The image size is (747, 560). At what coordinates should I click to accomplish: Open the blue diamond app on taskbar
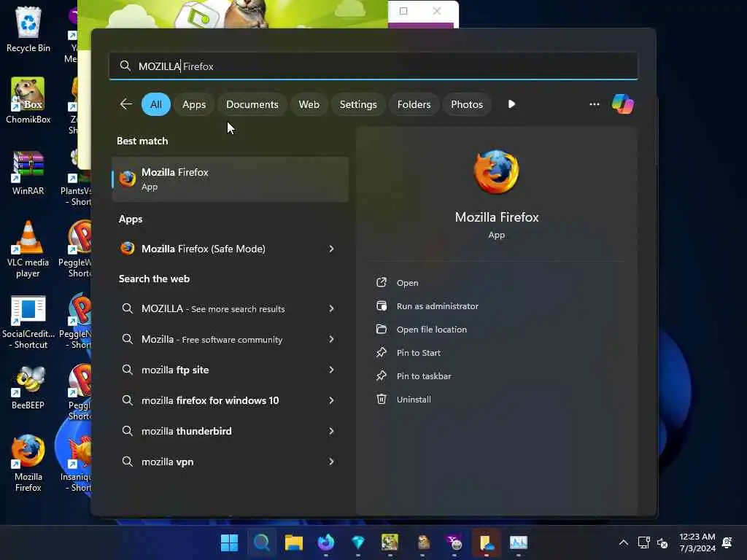358,542
